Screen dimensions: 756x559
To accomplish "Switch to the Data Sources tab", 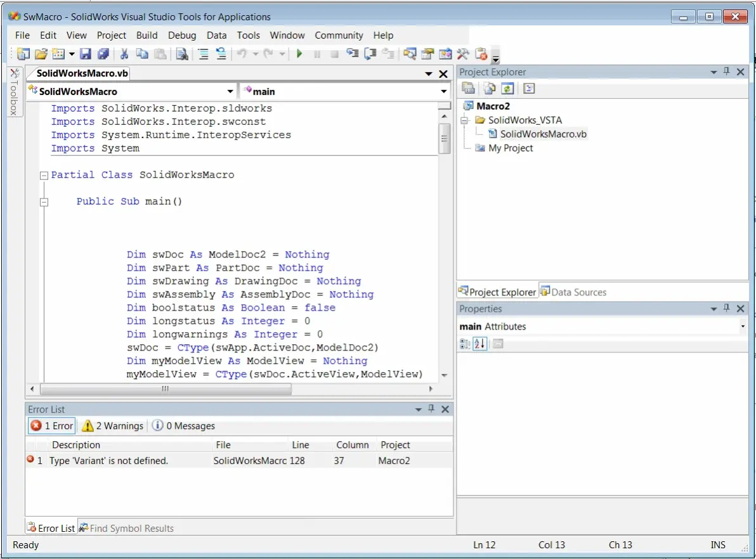I will click(x=573, y=292).
